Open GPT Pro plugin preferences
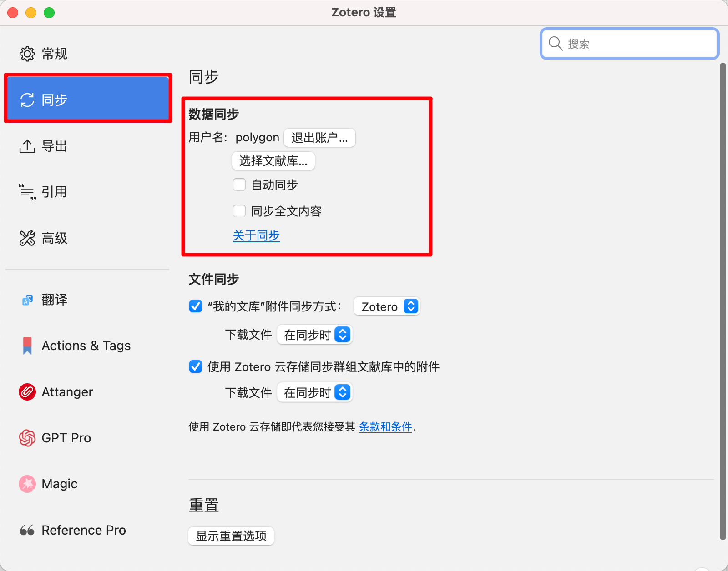Image resolution: width=728 pixels, height=571 pixels. (87, 438)
